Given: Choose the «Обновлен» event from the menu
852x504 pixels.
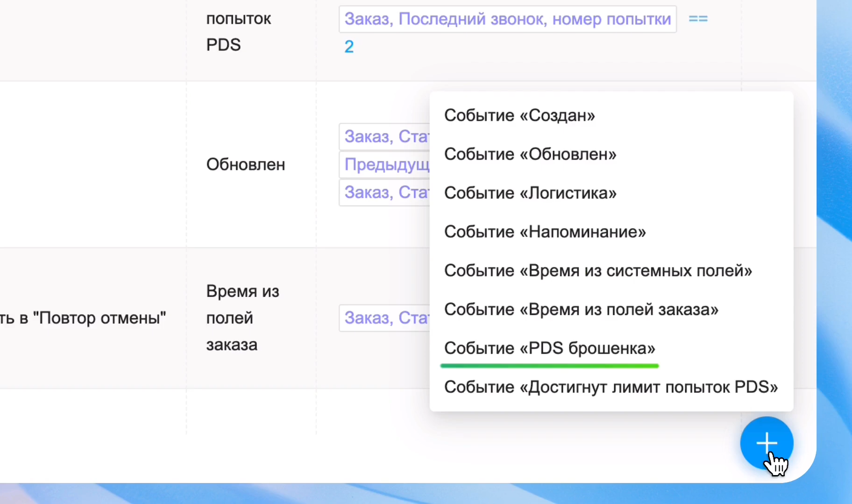Looking at the screenshot, I should pyautogui.click(x=530, y=154).
